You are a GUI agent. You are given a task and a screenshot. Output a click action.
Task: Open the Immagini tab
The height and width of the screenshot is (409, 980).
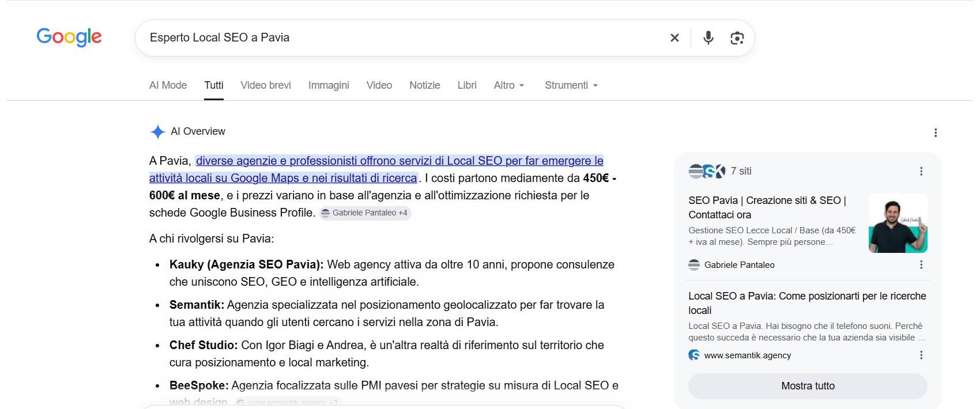click(329, 85)
